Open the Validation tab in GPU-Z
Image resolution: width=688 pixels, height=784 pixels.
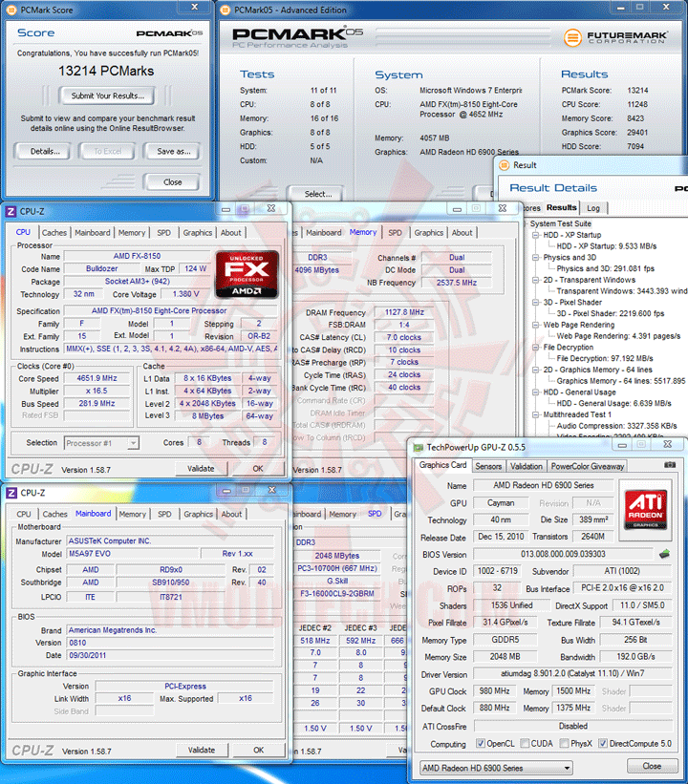click(x=526, y=466)
